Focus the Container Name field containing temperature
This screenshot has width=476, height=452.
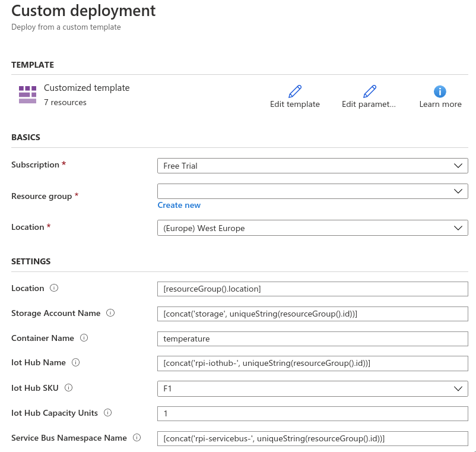point(312,339)
